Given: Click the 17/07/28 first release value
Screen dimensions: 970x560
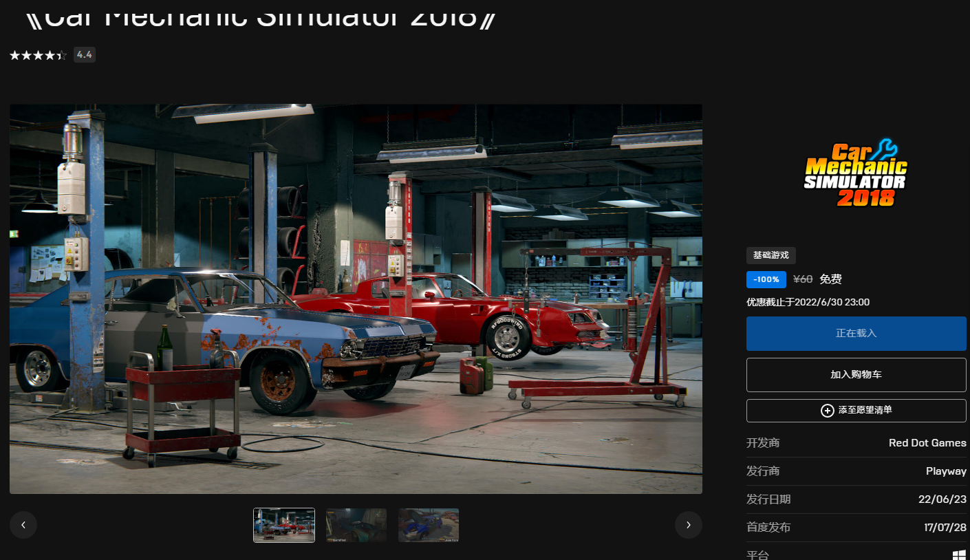Looking at the screenshot, I should click(x=945, y=528).
